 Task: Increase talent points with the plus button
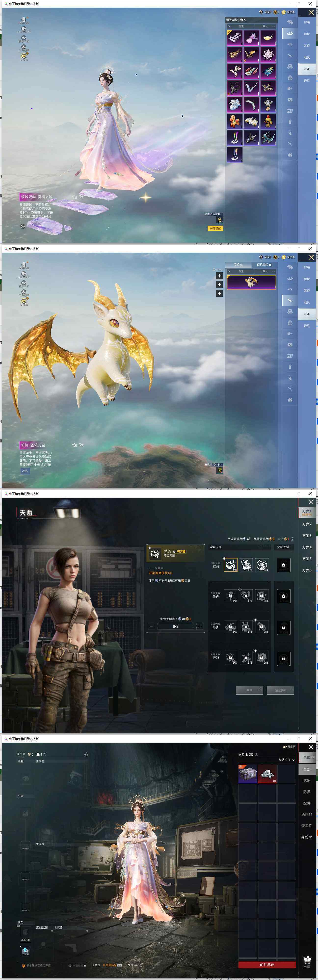tap(199, 626)
